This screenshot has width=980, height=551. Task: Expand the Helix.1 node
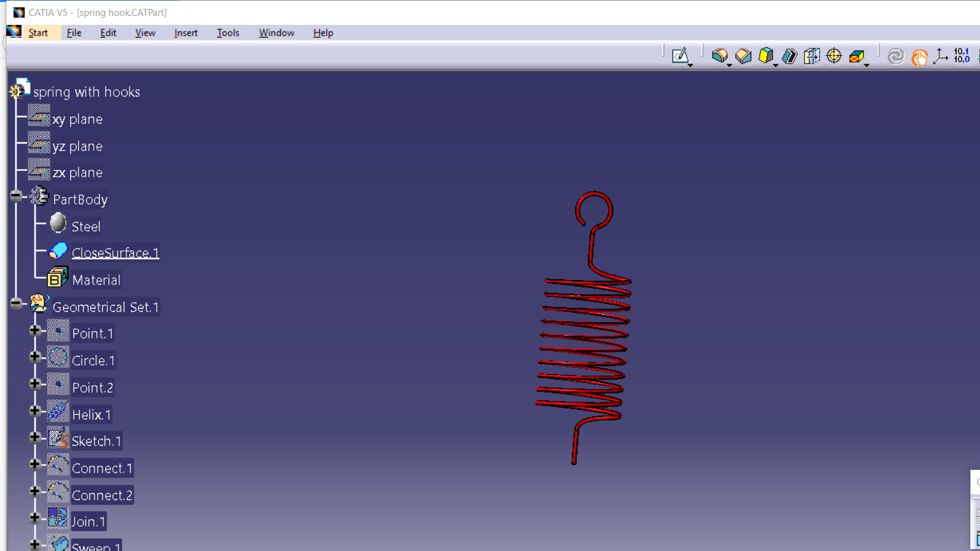pos(35,411)
